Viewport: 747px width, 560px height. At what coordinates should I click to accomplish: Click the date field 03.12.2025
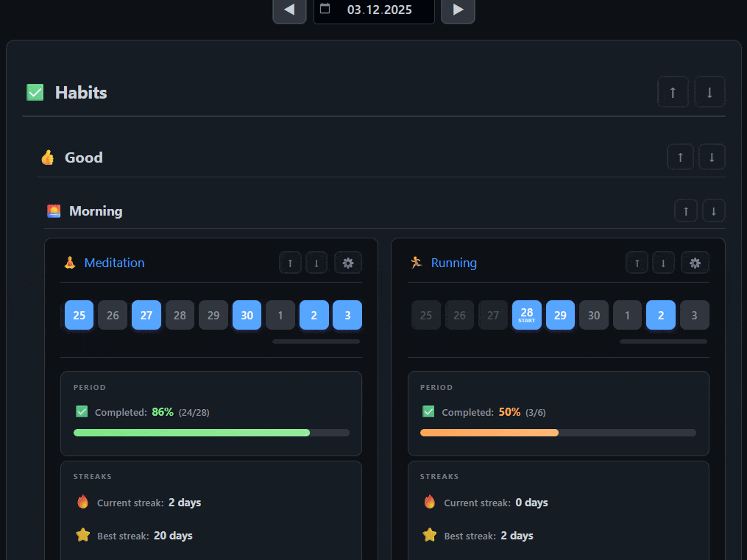pyautogui.click(x=374, y=10)
